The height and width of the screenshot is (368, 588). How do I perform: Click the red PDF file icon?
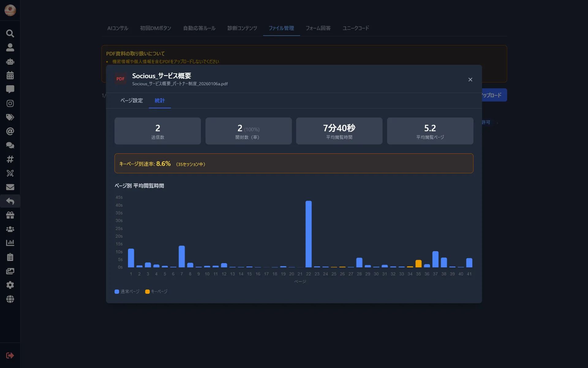tap(120, 79)
